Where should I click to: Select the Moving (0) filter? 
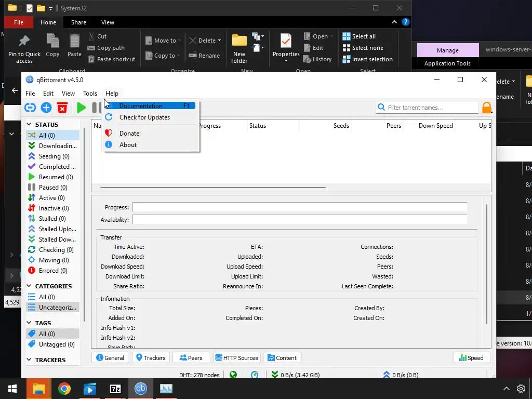click(53, 260)
